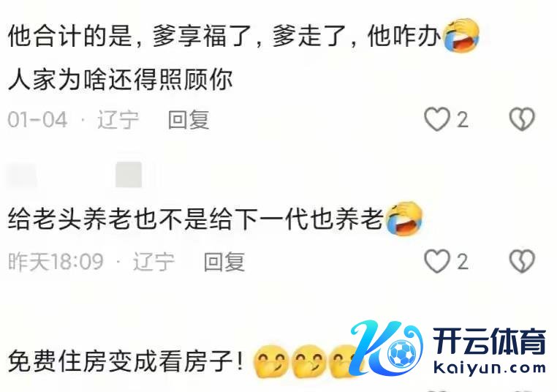
Task: Reply to the 01-04 comment via 回复
Action: coord(189,119)
